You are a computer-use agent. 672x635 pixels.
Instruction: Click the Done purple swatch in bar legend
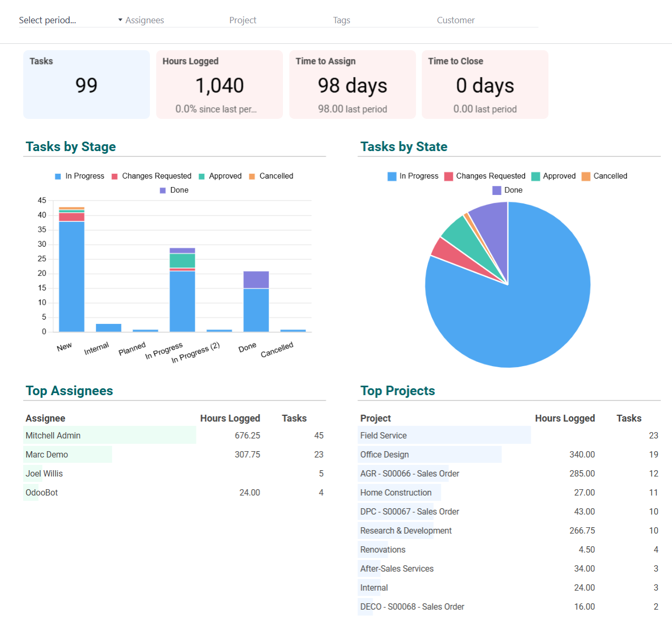[x=163, y=190]
